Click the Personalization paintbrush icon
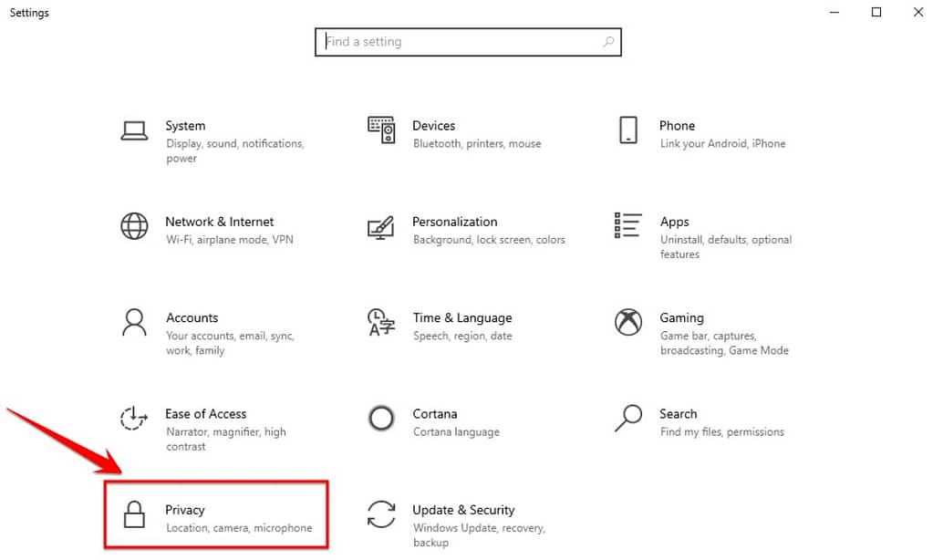The height and width of the screenshot is (560, 933). pyautogui.click(x=381, y=228)
